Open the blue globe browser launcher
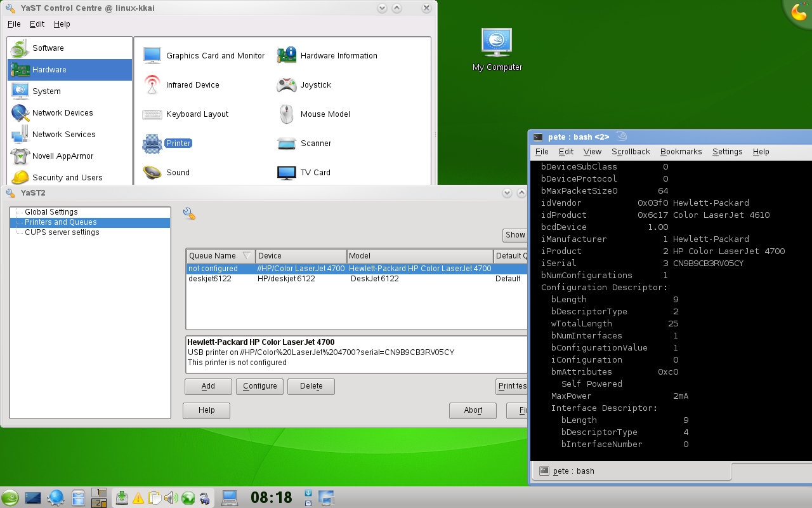Screen dimensions: 812x508 click(x=56, y=498)
